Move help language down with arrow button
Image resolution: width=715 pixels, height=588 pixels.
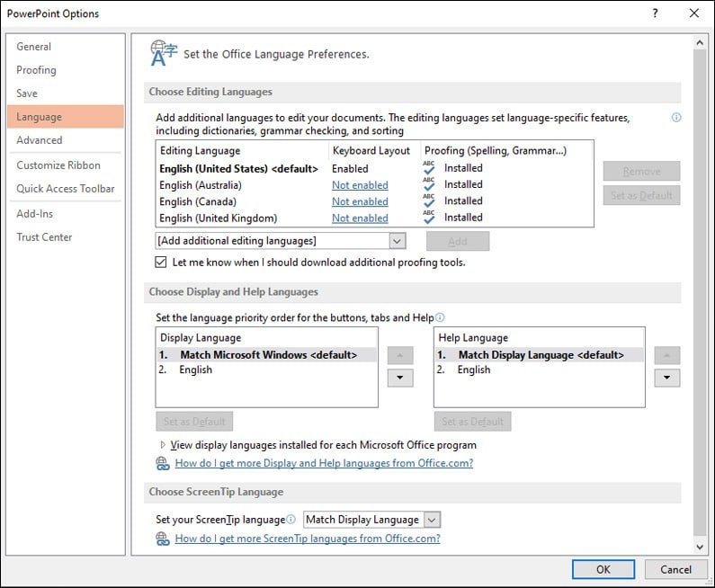(666, 378)
